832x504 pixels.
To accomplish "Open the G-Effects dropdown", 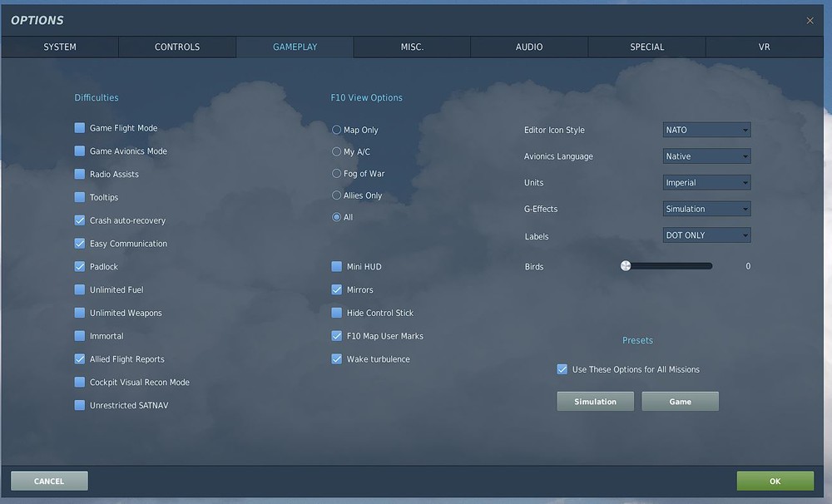I will tap(706, 209).
